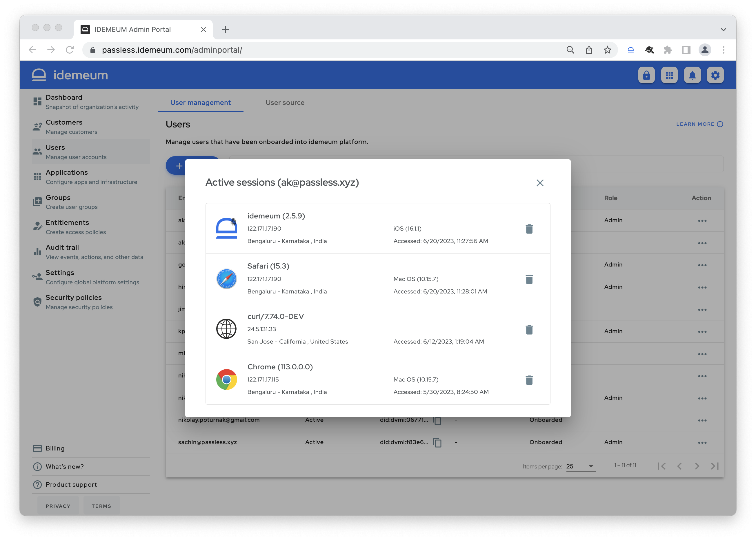Open browser extensions puzzle icon
The height and width of the screenshot is (540, 756).
pyautogui.click(x=668, y=50)
